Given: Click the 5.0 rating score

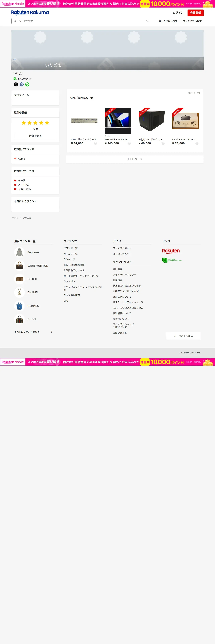Looking at the screenshot, I should point(35,129).
